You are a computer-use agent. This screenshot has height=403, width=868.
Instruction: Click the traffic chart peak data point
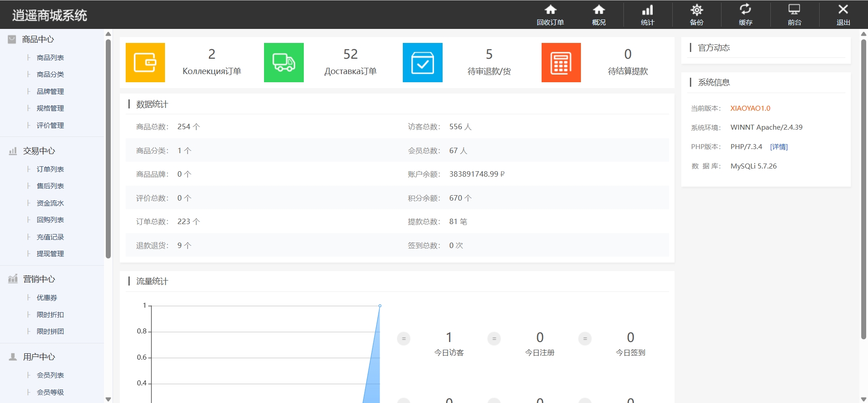coord(380,306)
